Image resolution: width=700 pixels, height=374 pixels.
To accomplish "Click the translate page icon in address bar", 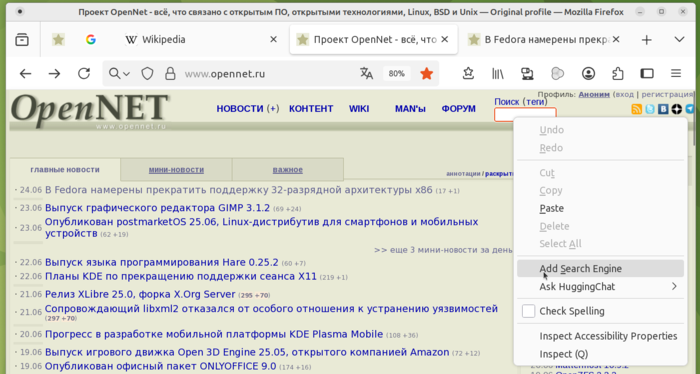I will click(367, 74).
